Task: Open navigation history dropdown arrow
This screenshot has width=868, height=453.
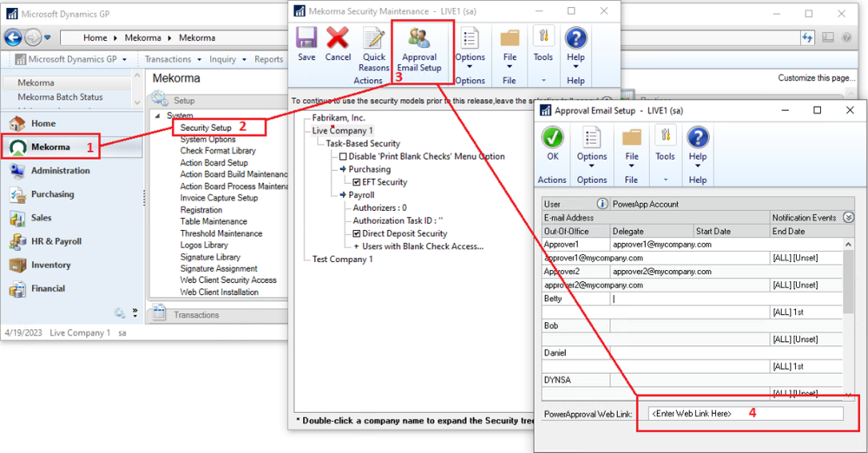Action: tap(48, 37)
